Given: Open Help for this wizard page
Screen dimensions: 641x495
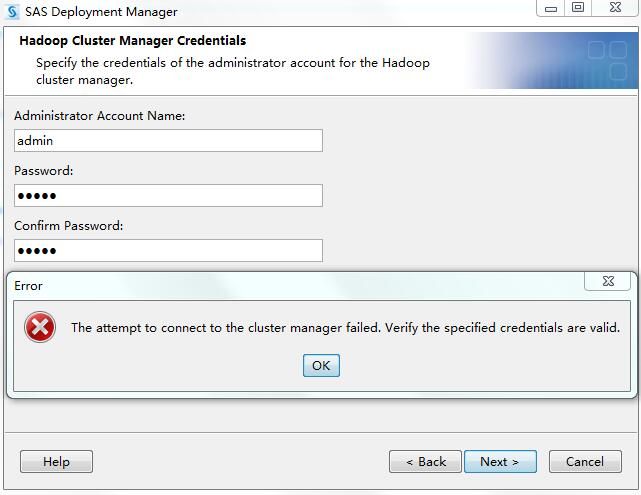Looking at the screenshot, I should point(56,461).
